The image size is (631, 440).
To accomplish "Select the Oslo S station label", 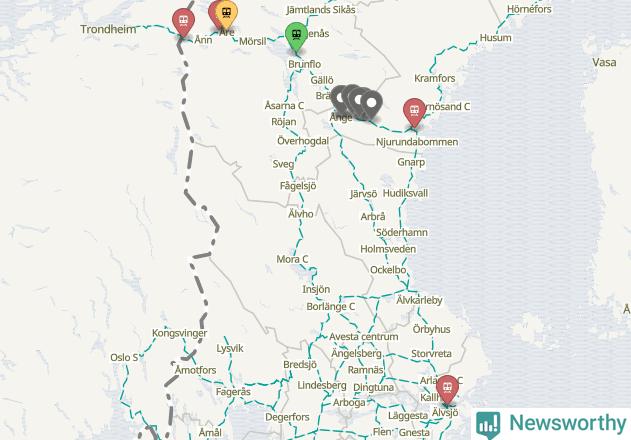I will 124,357.
